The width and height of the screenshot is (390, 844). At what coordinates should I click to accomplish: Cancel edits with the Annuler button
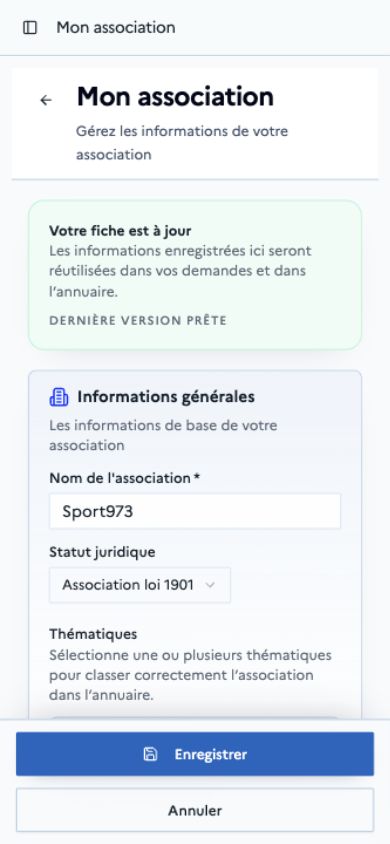click(195, 810)
